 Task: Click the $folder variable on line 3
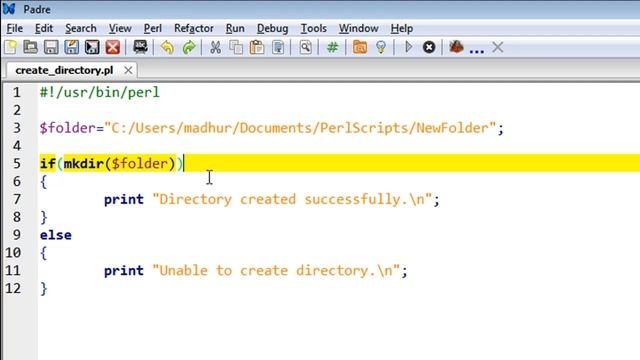tap(67, 128)
